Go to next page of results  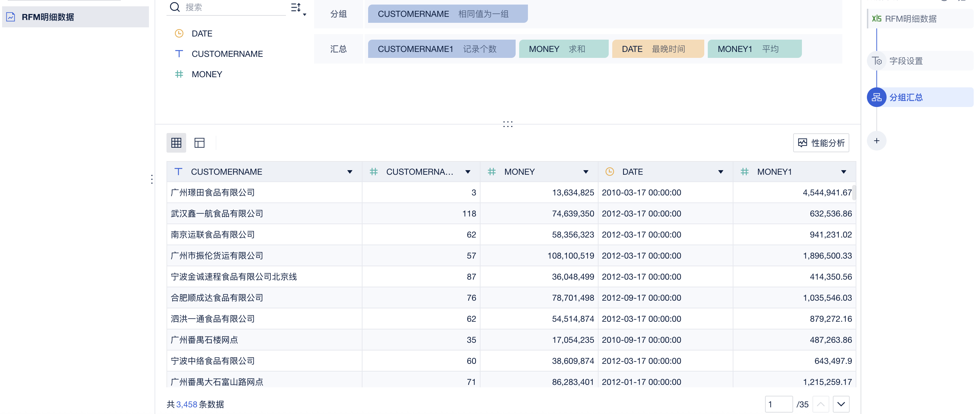[841, 404]
